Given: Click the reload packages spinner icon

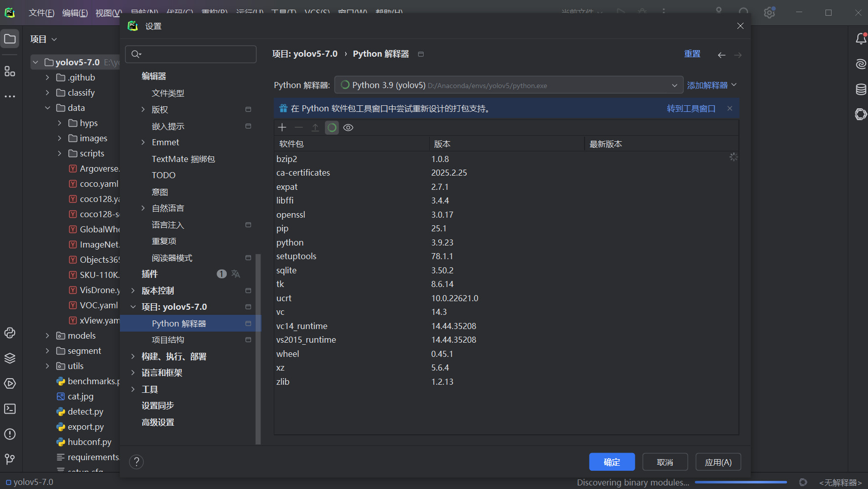Looking at the screenshot, I should point(332,128).
